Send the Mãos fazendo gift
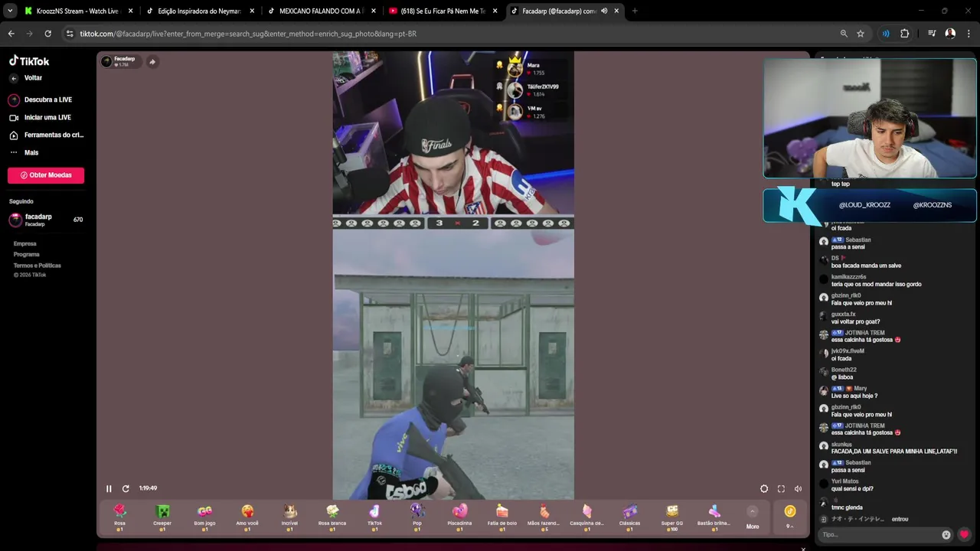The width and height of the screenshot is (980, 551). [x=544, y=517]
